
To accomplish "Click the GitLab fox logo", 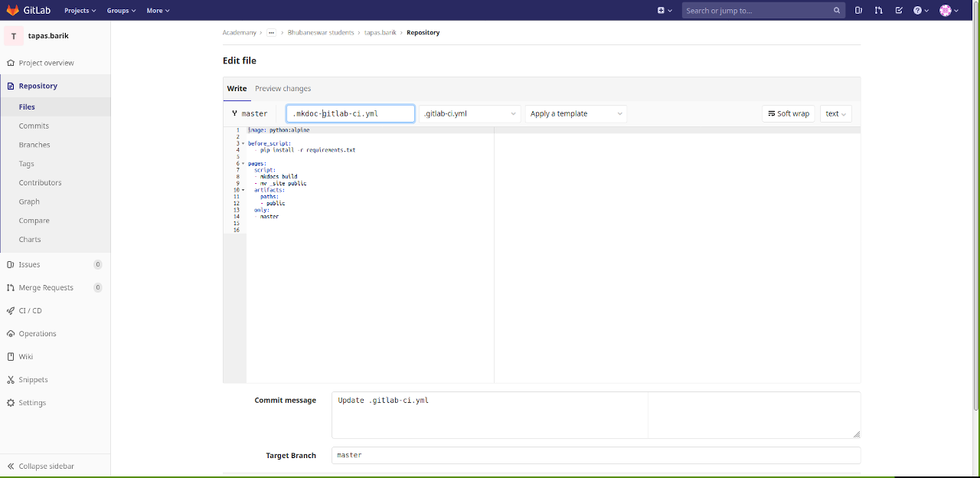I will [13, 11].
